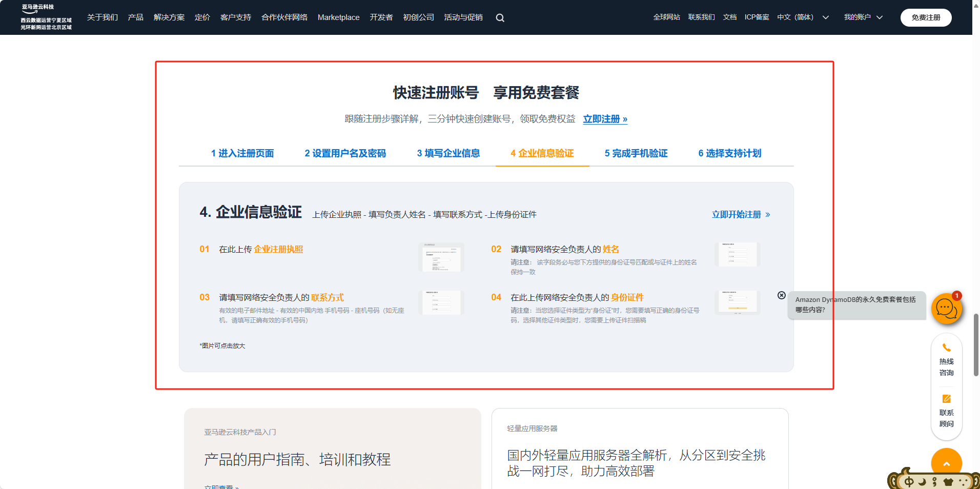Image resolution: width=980 pixels, height=489 pixels.
Task: Enlarge the step 01 business license thumbnail
Action: 441,257
